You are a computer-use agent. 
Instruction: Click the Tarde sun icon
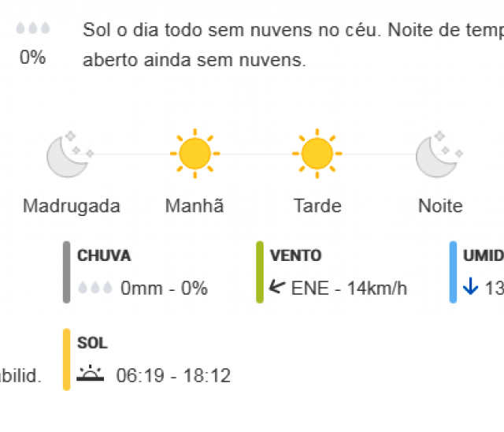317,154
